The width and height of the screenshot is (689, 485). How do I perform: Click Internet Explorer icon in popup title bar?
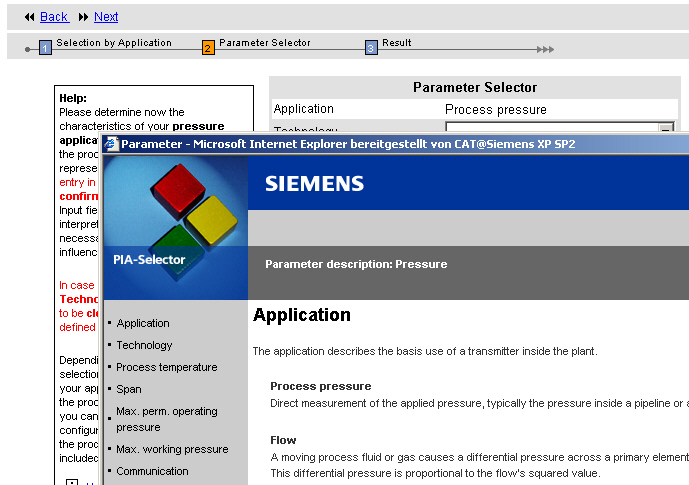(x=111, y=144)
